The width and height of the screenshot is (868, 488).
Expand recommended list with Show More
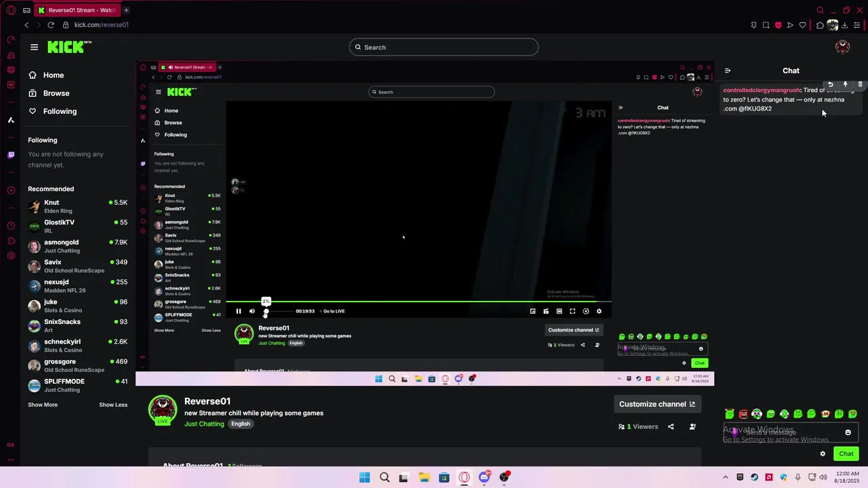click(x=43, y=405)
